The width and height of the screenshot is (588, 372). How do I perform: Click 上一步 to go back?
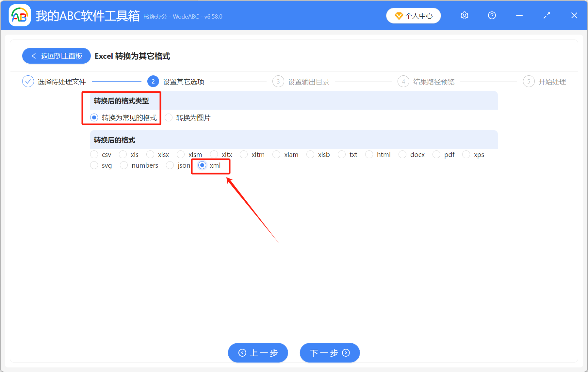click(x=258, y=353)
